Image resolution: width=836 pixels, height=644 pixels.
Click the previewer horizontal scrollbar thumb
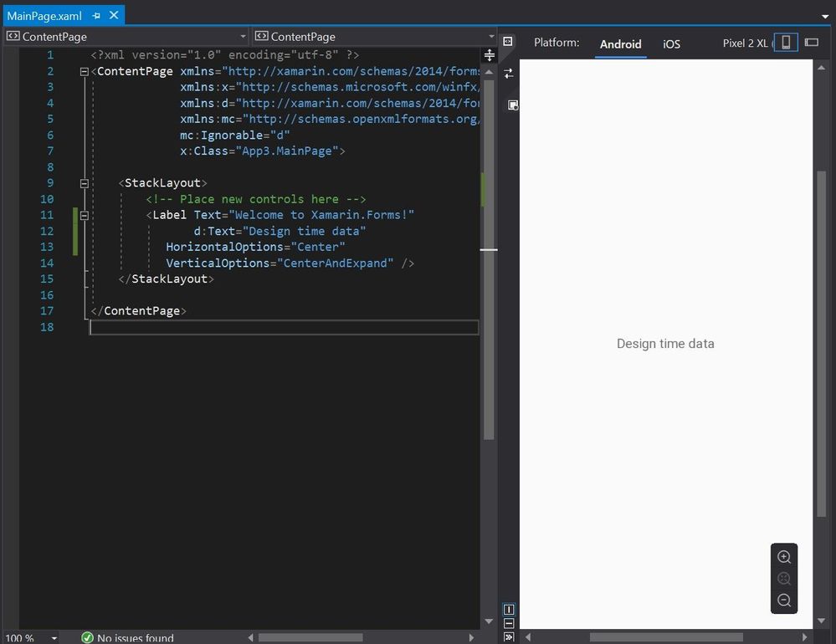pyautogui.click(x=665, y=637)
